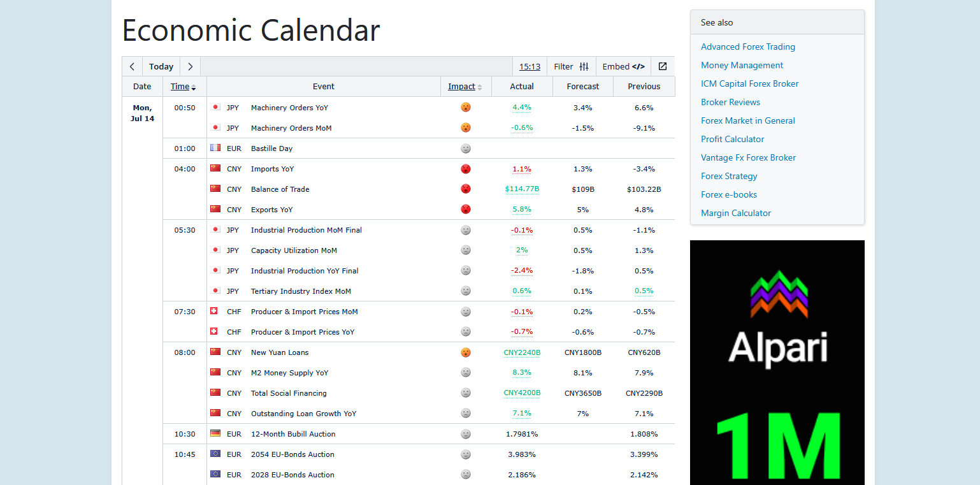
Task: Open the 15:13 time zone setting
Action: (x=530, y=66)
